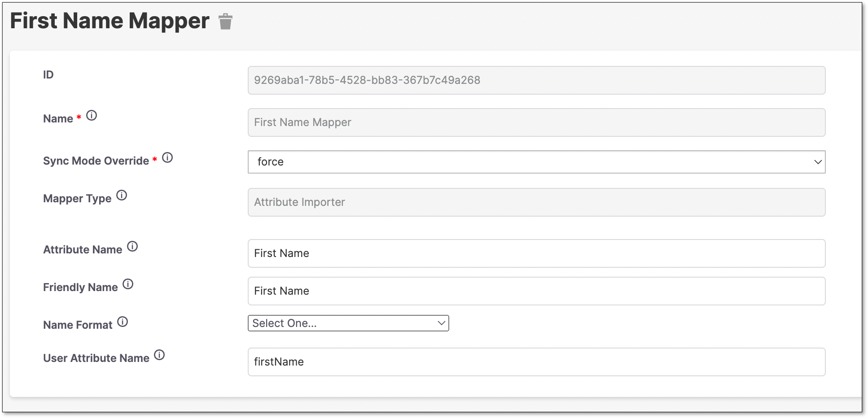Expand the Name Format select menu
Viewport: 868px width, 418px height.
point(348,323)
